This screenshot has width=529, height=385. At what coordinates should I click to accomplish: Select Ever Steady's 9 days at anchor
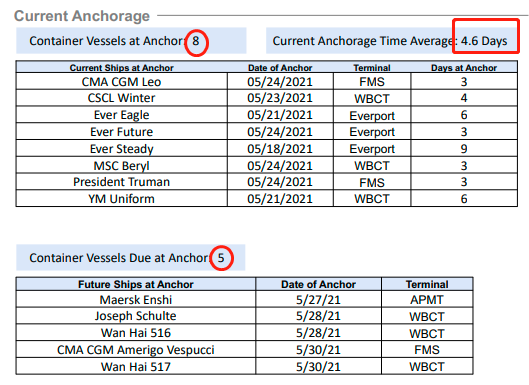[x=464, y=149]
